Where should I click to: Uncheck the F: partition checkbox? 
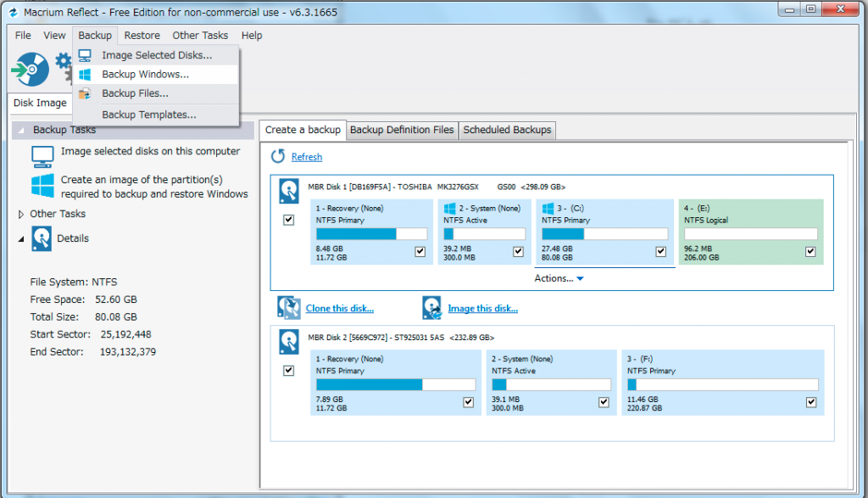tap(811, 402)
